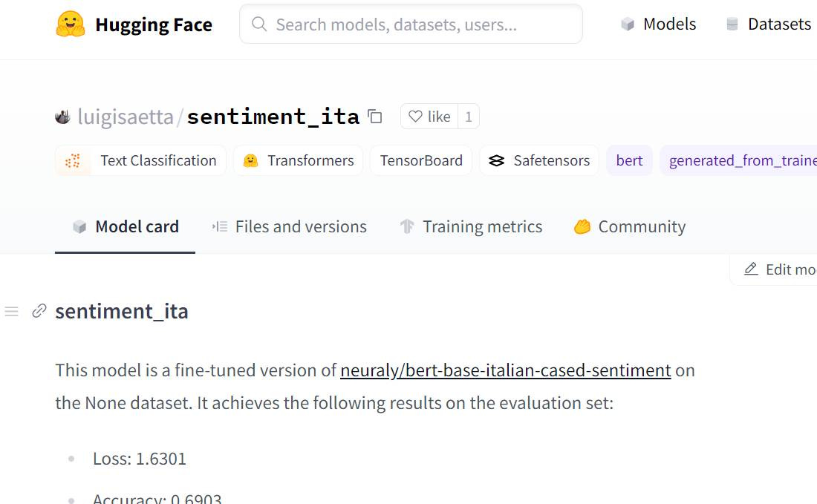Open the Datasets nav item
Viewport: 817px width, 504px height.
click(x=769, y=24)
